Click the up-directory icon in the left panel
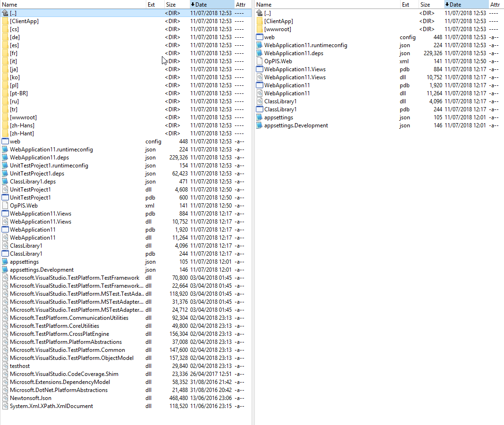Image resolution: width=504 pixels, height=425 pixels. tap(6, 13)
